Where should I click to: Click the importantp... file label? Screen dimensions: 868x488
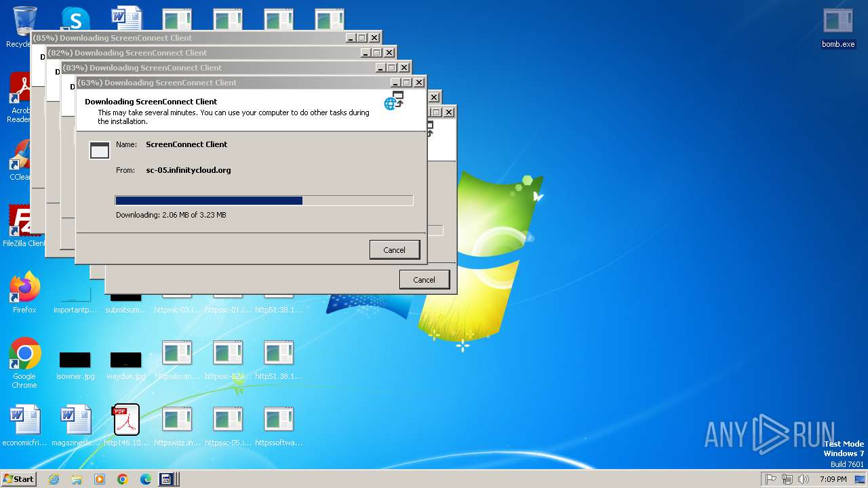75,310
